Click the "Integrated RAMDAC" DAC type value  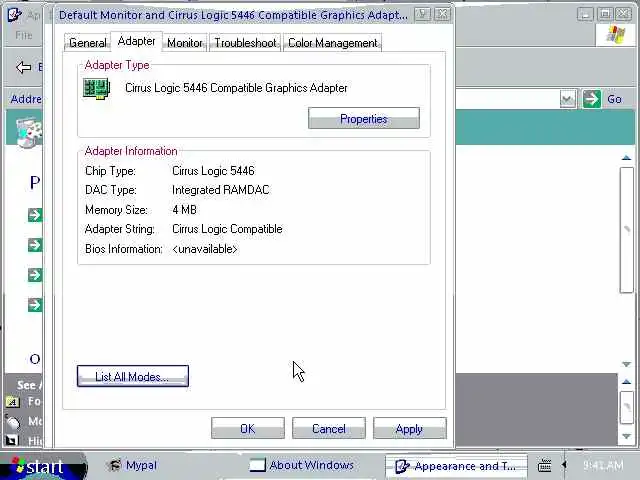coord(220,190)
